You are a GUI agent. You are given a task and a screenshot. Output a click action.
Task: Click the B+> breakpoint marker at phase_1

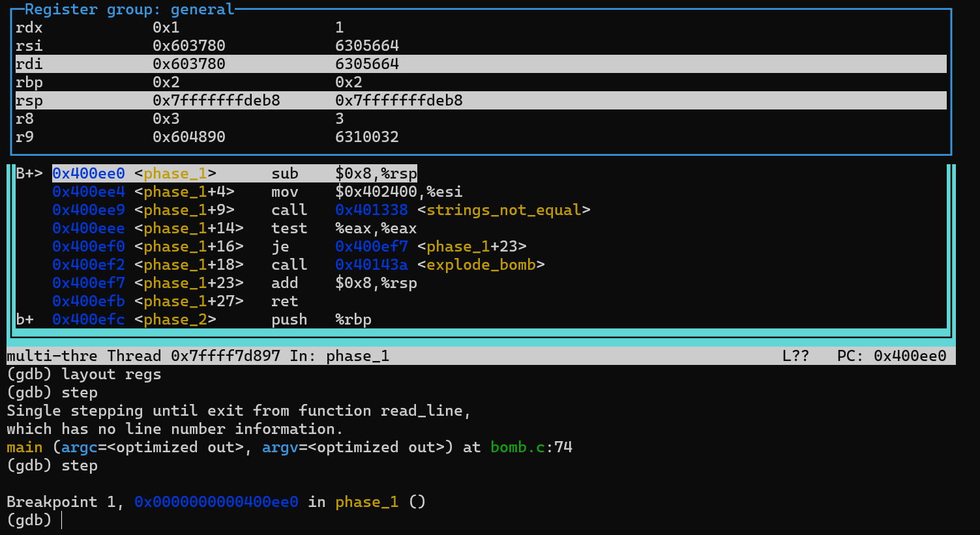[29, 173]
